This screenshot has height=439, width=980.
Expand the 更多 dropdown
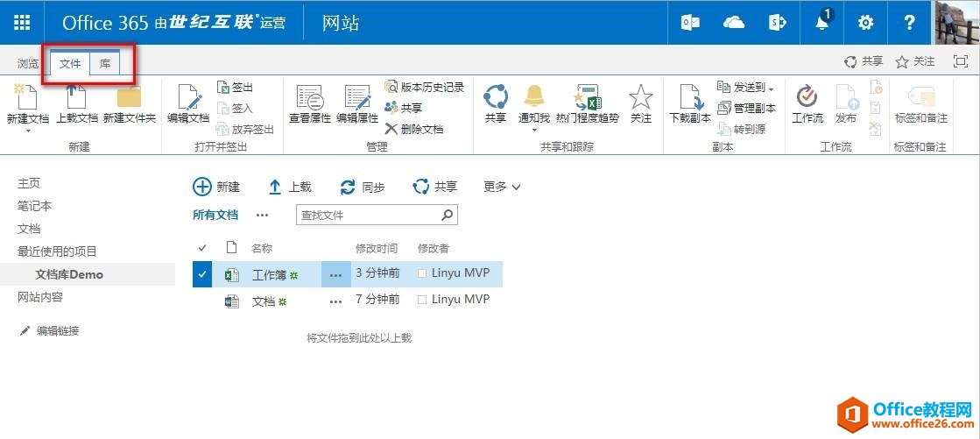click(502, 187)
